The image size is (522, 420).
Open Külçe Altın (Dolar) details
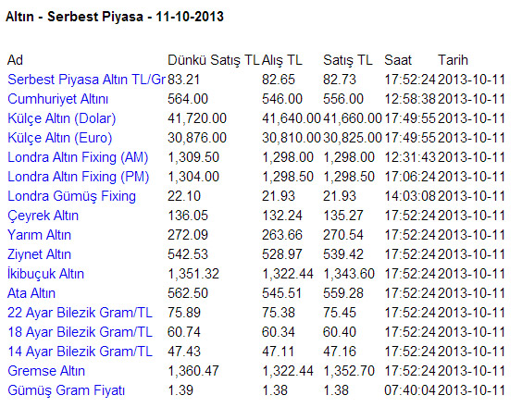tap(62, 118)
